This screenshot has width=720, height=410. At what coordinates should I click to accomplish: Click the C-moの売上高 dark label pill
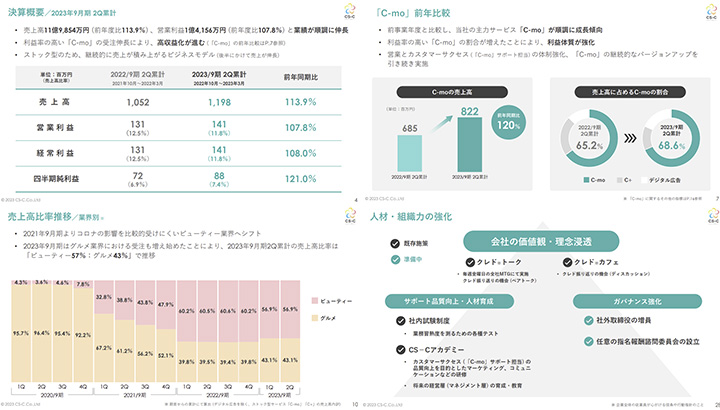(x=452, y=92)
